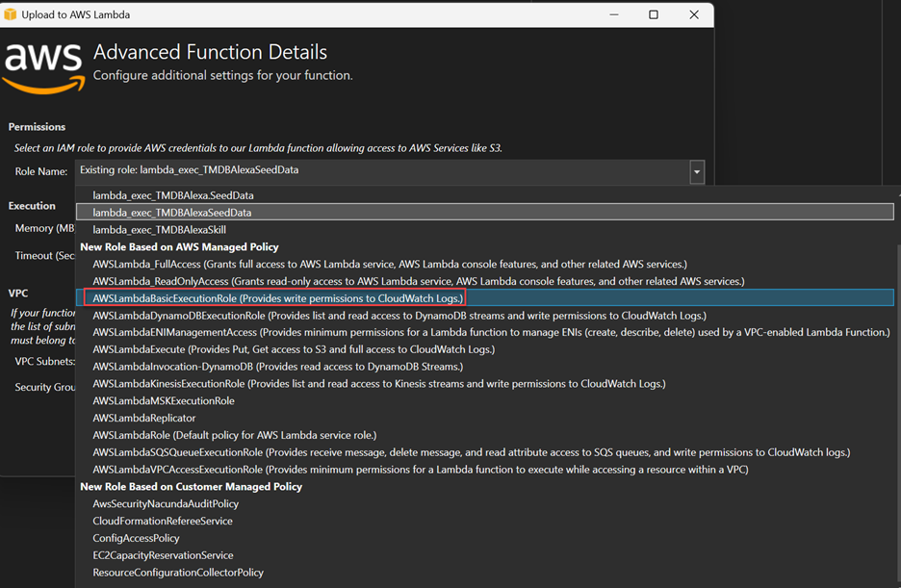
Task: Select lambda_exec_TMDBAlexaSkill role option
Action: [x=159, y=230]
